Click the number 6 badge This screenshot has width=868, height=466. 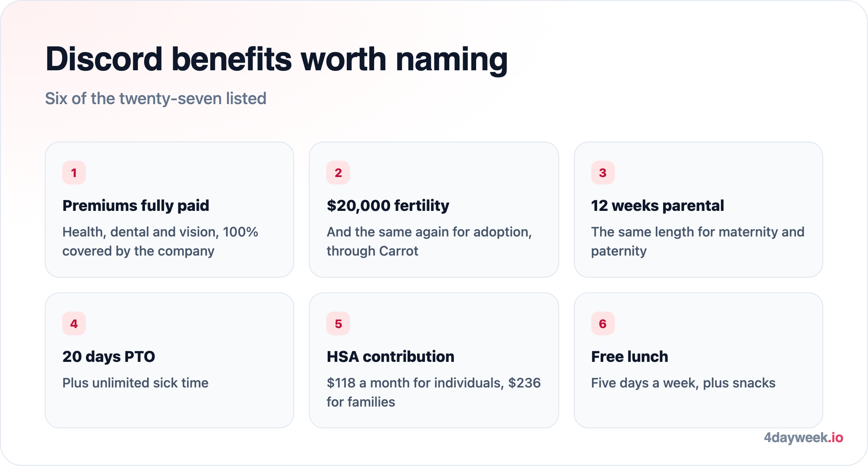click(603, 324)
